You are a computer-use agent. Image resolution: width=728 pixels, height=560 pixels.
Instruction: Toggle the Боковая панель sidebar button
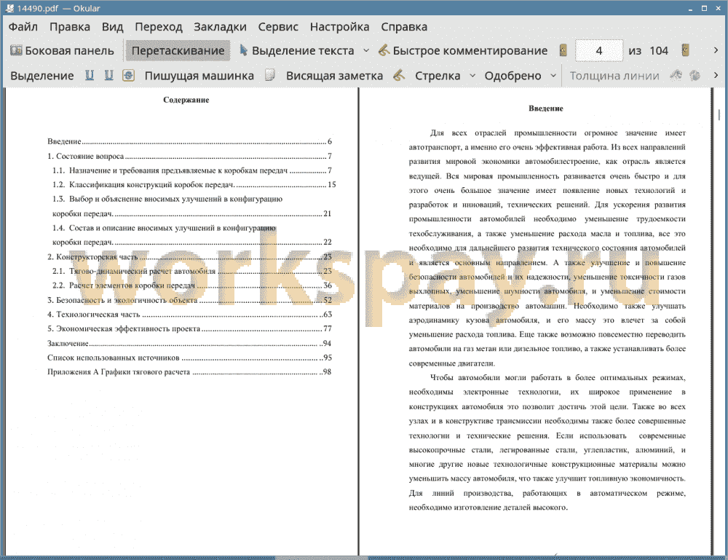click(62, 51)
